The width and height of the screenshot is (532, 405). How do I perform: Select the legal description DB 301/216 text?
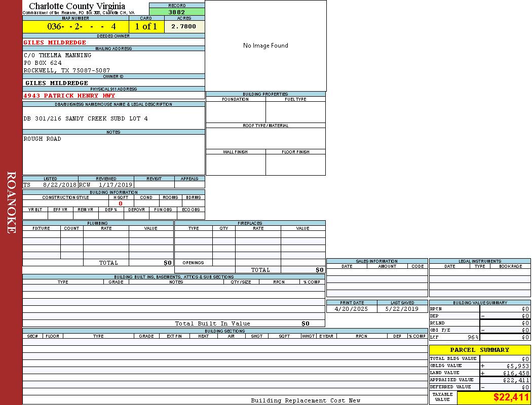[86, 118]
